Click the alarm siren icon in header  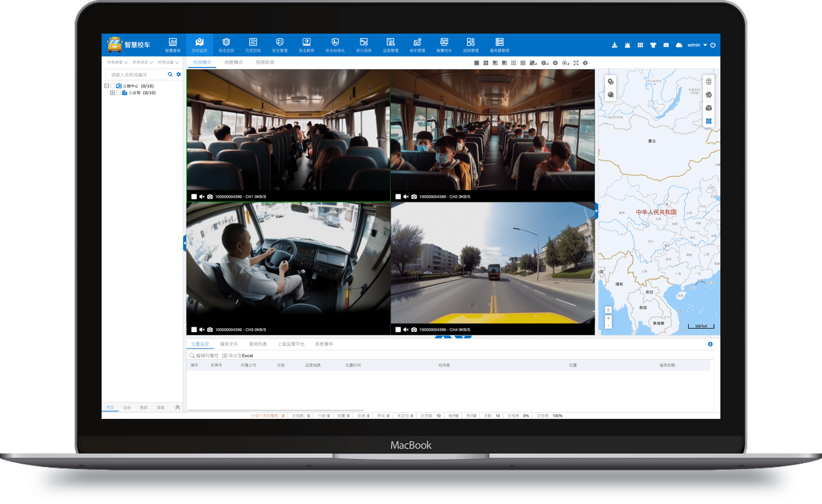[627, 45]
